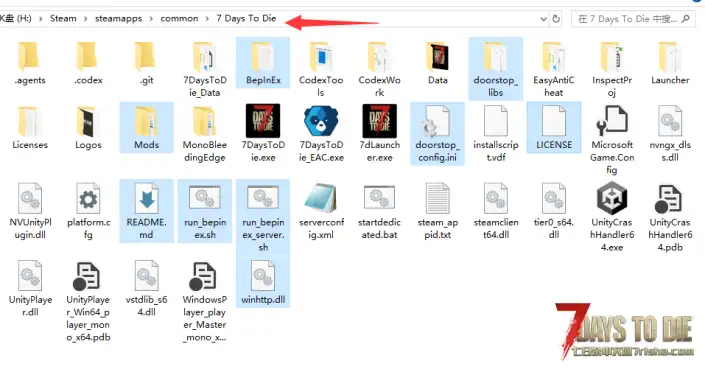Screen dimensions: 705x372
Task: Select UnityCrashHandler64.exe file
Action: [x=612, y=218]
